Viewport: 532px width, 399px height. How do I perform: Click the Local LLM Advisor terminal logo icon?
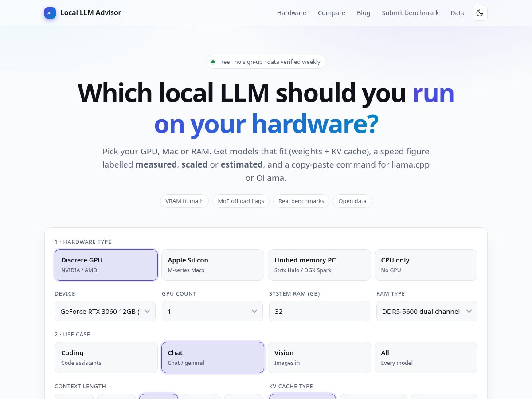pyautogui.click(x=50, y=13)
